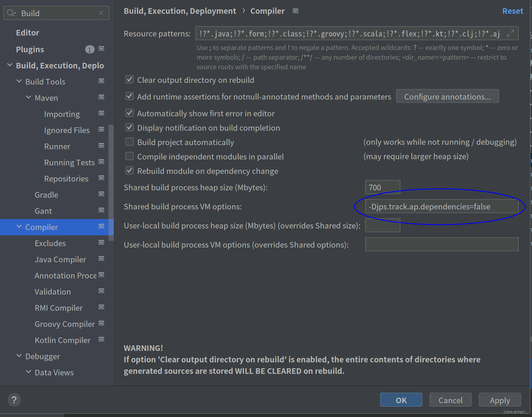Click the Cancel button
The height and width of the screenshot is (417, 532).
point(451,400)
